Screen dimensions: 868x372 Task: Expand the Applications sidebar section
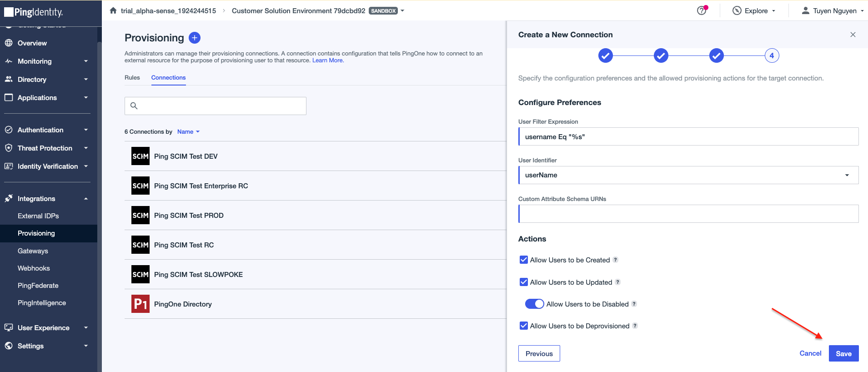86,97
